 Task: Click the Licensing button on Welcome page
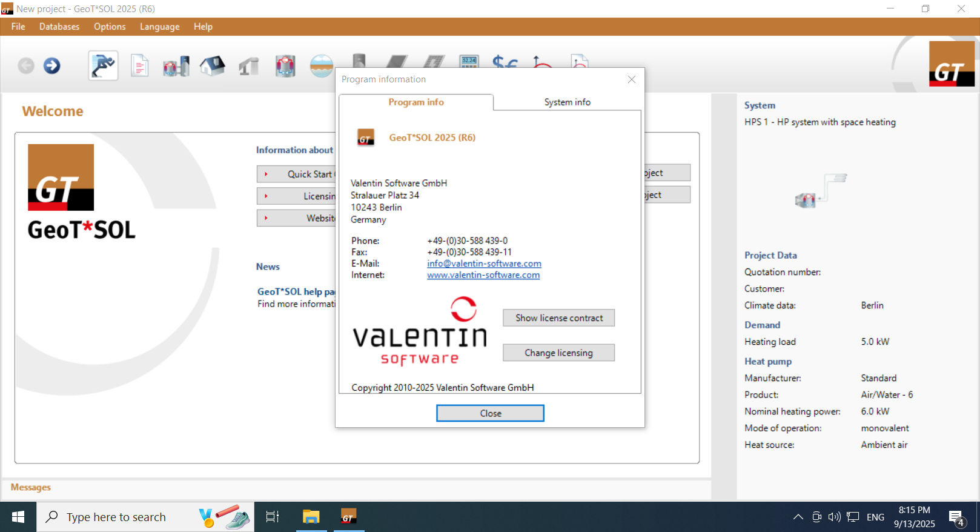pos(296,196)
